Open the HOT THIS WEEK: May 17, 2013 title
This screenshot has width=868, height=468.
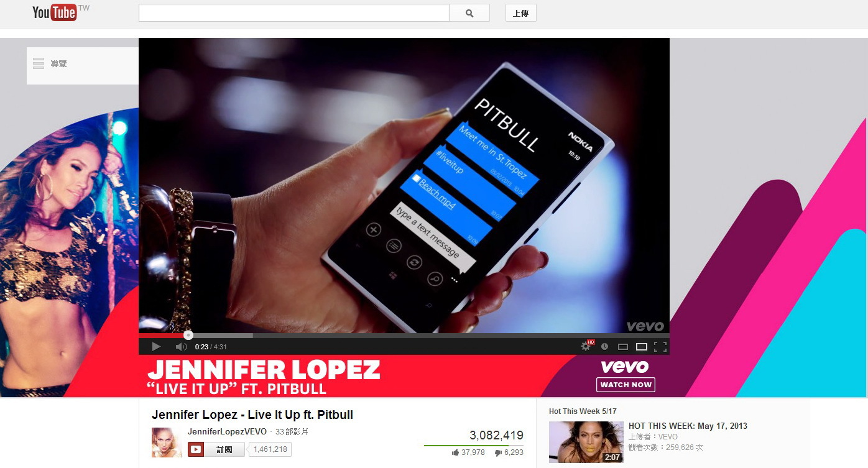click(x=688, y=426)
